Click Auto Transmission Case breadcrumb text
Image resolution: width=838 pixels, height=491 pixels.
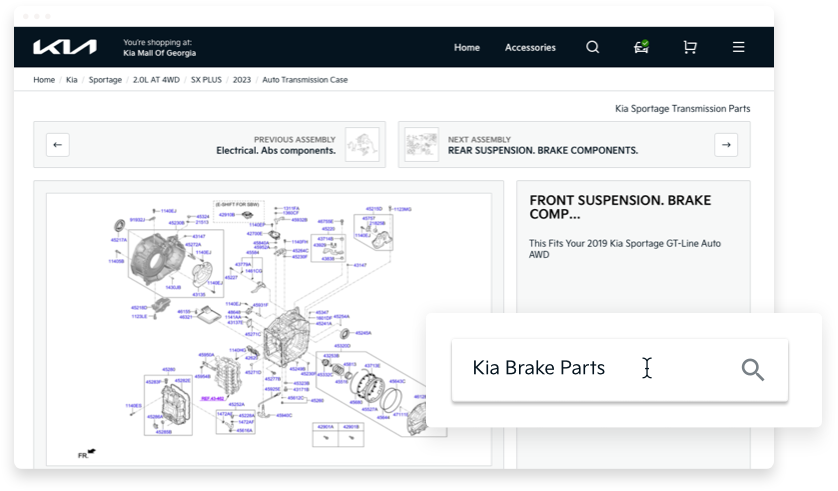click(x=305, y=80)
